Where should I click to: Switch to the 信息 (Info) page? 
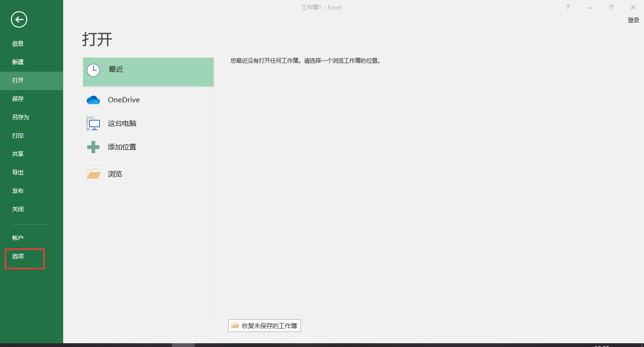(x=17, y=43)
